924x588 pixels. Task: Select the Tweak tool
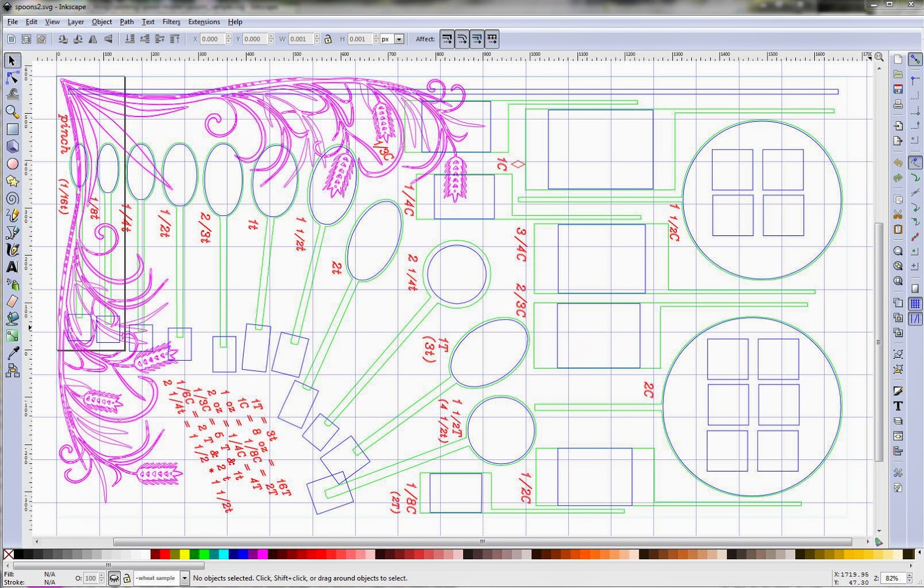pos(12,95)
